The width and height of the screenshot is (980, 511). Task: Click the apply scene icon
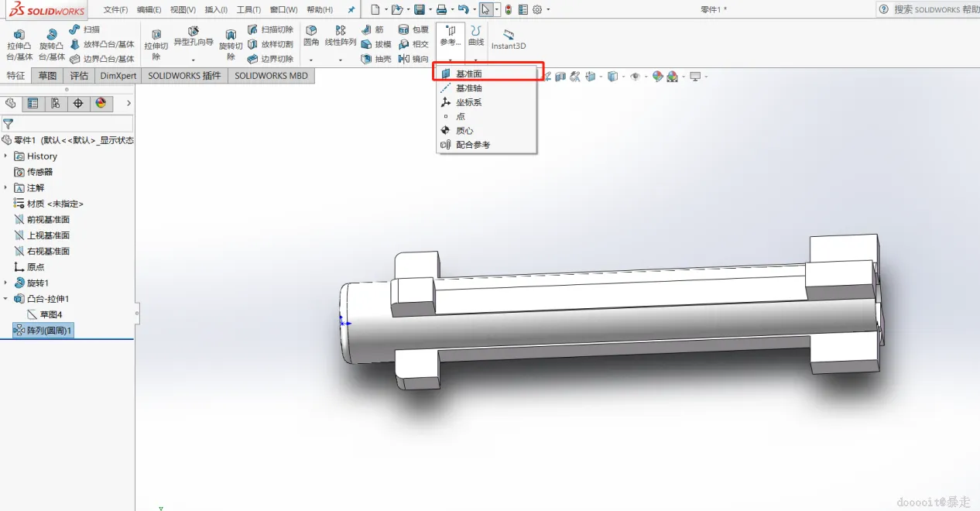[x=672, y=76]
